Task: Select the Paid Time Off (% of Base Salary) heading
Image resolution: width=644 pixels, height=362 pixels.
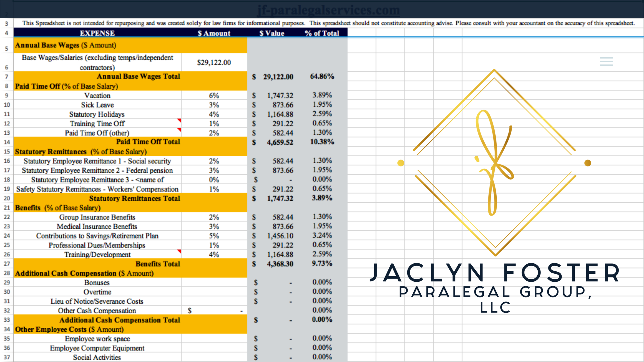Action: pos(66,86)
